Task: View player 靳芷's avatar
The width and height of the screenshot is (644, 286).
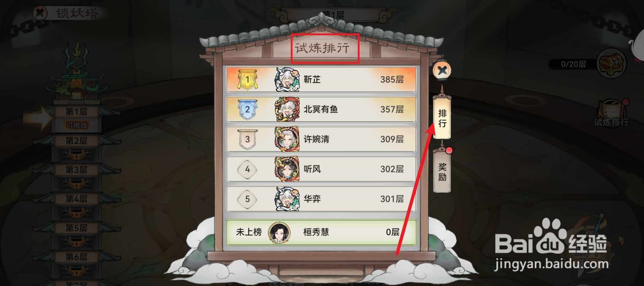Action: coord(287,79)
